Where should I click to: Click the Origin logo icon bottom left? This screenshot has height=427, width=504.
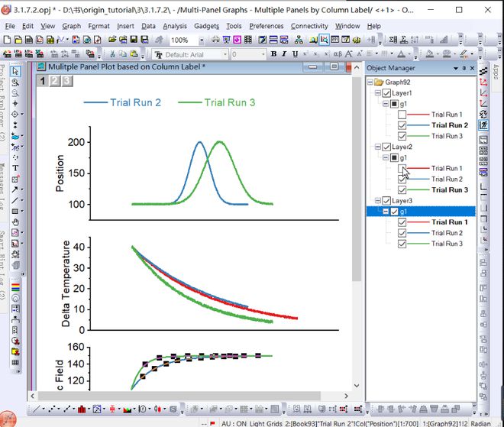click(8, 419)
